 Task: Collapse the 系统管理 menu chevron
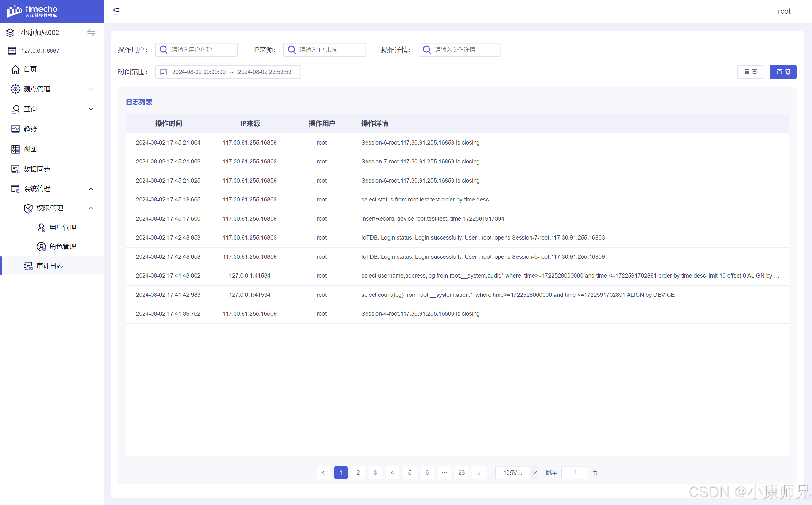coord(91,189)
